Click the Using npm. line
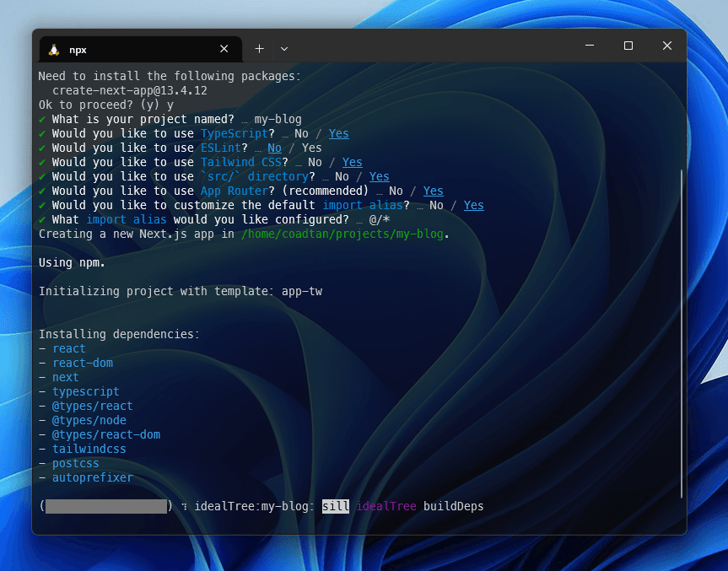Screen dimensions: 728x571 72,263
